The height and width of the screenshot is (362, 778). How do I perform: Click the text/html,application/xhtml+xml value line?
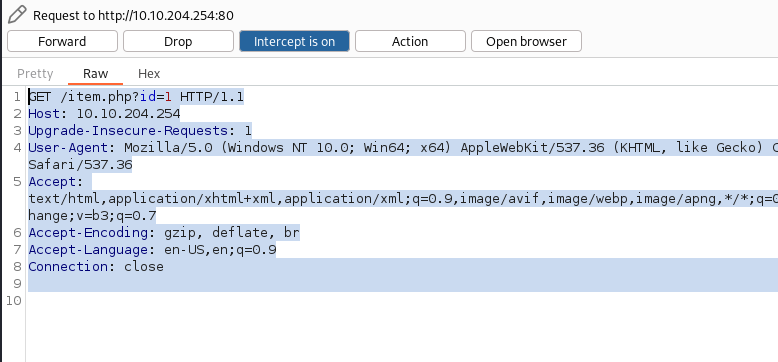click(403, 198)
